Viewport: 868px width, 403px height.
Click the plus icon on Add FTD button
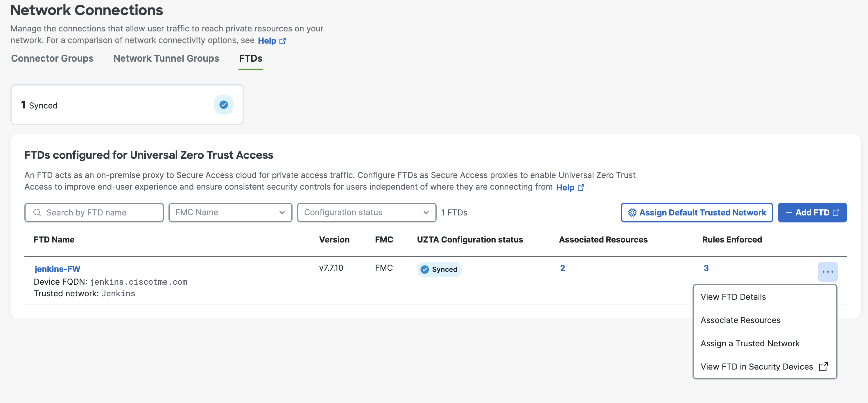(789, 213)
